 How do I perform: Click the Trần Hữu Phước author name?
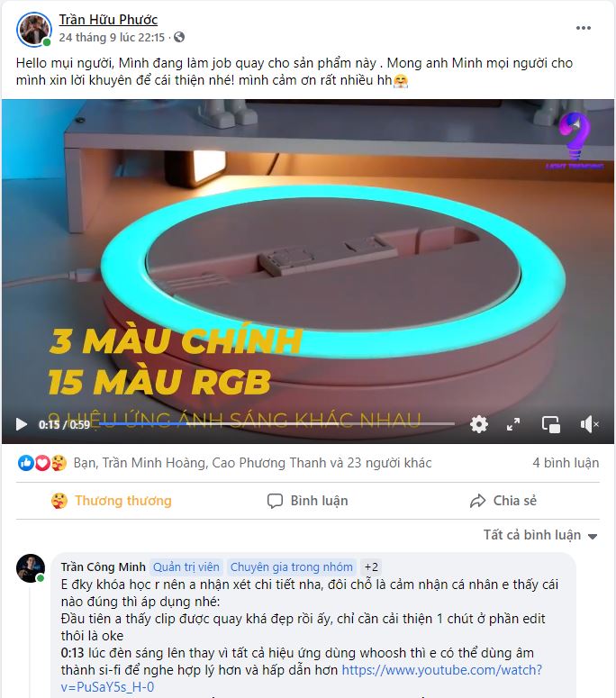point(108,20)
